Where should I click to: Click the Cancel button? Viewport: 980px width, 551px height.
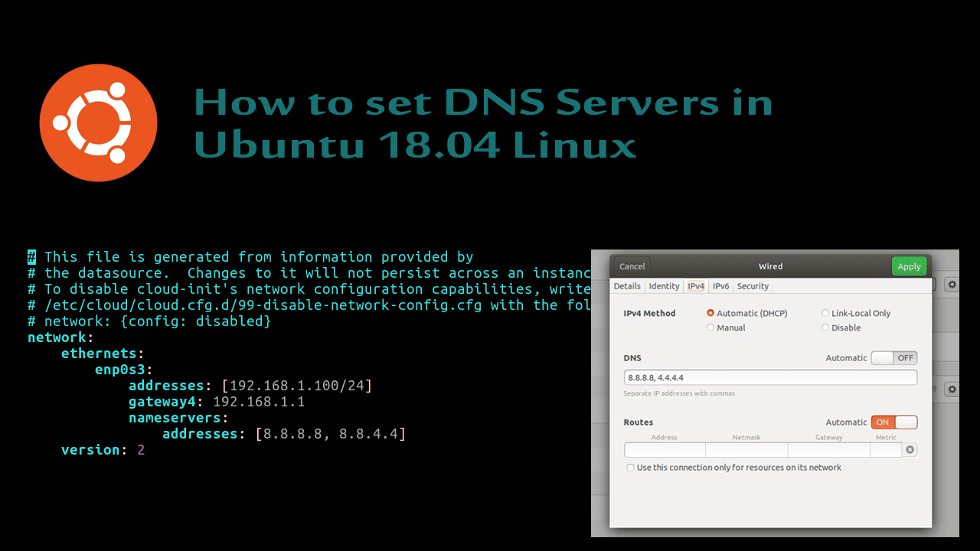pos(632,266)
